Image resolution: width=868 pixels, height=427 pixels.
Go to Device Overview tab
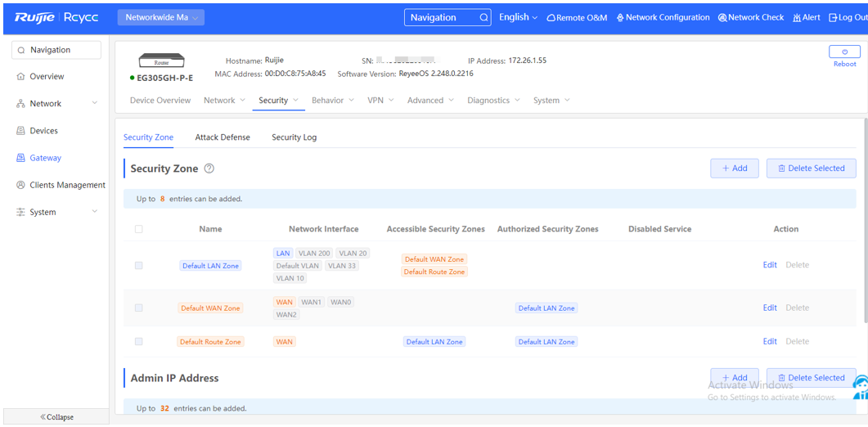click(160, 101)
